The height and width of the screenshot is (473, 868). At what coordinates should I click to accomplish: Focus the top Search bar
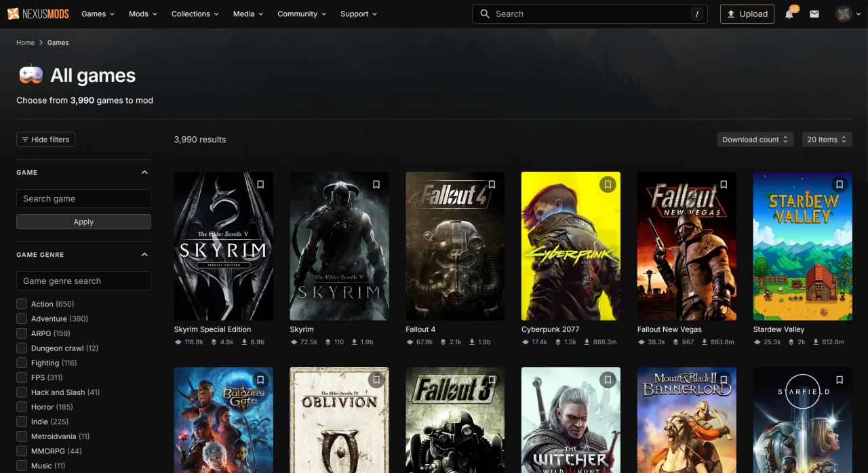pyautogui.click(x=590, y=14)
